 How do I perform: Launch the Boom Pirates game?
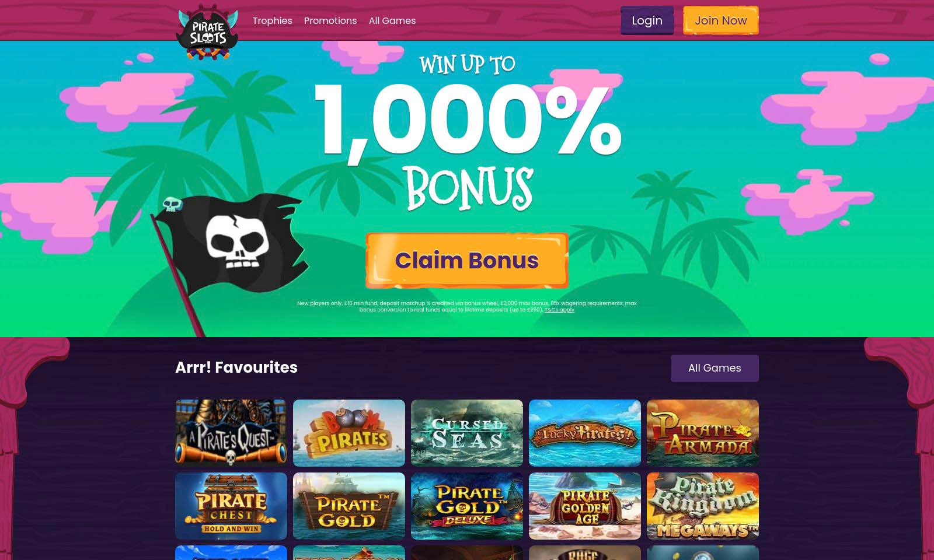coord(349,433)
